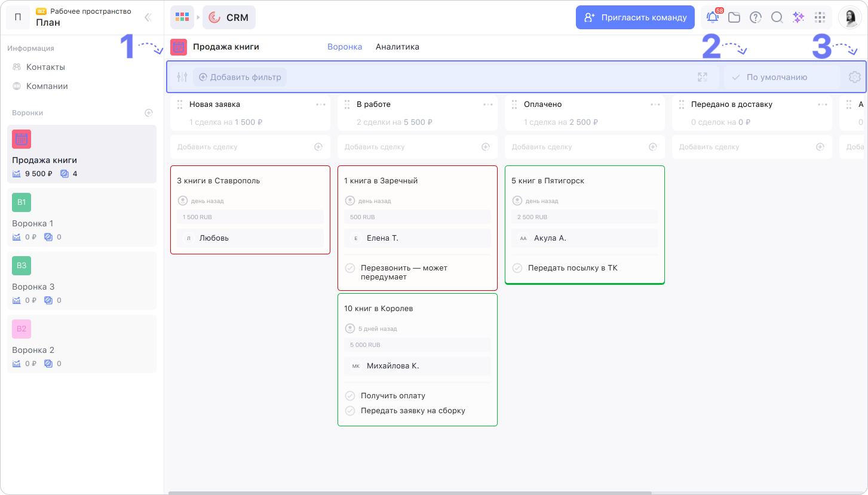Click the fullscreen expand icon in filter bar
This screenshot has width=868, height=495.
[703, 77]
